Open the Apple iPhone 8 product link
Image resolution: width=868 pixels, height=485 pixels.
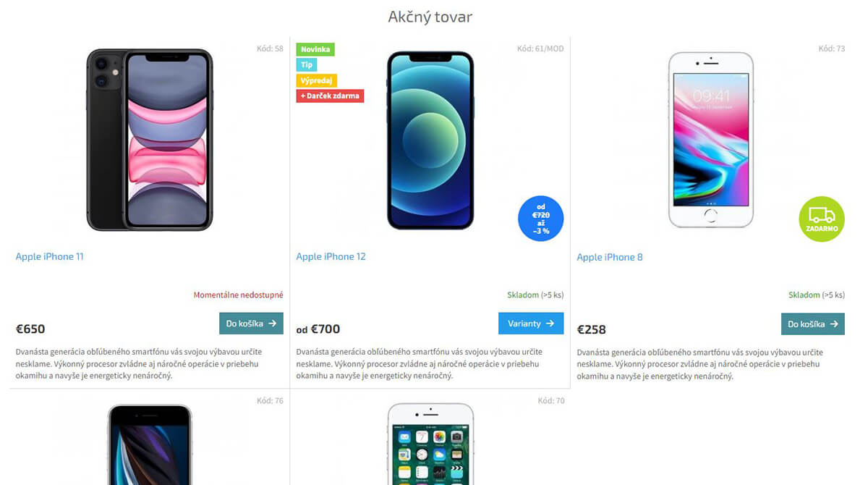(610, 257)
